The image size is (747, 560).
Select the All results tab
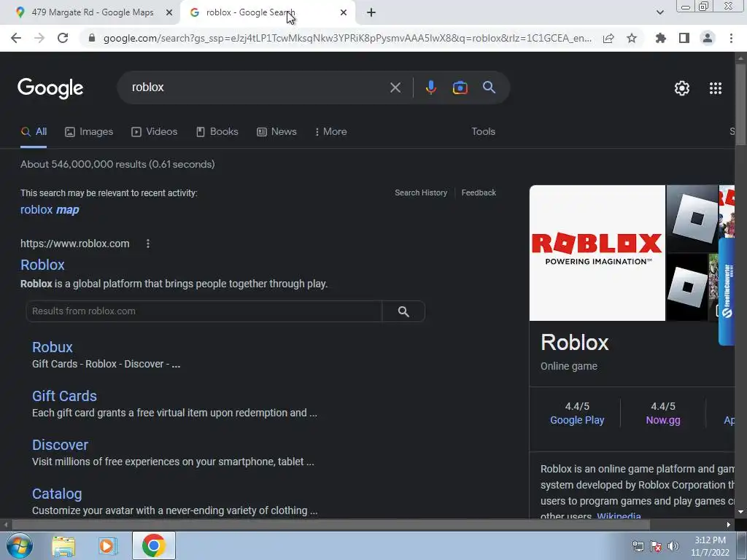tap(34, 132)
